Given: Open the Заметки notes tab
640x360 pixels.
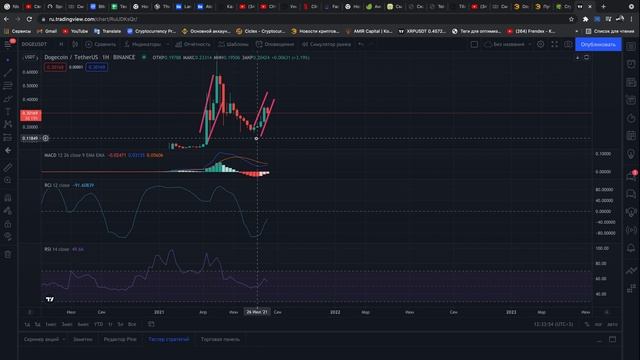Looking at the screenshot, I should pyautogui.click(x=83, y=339).
